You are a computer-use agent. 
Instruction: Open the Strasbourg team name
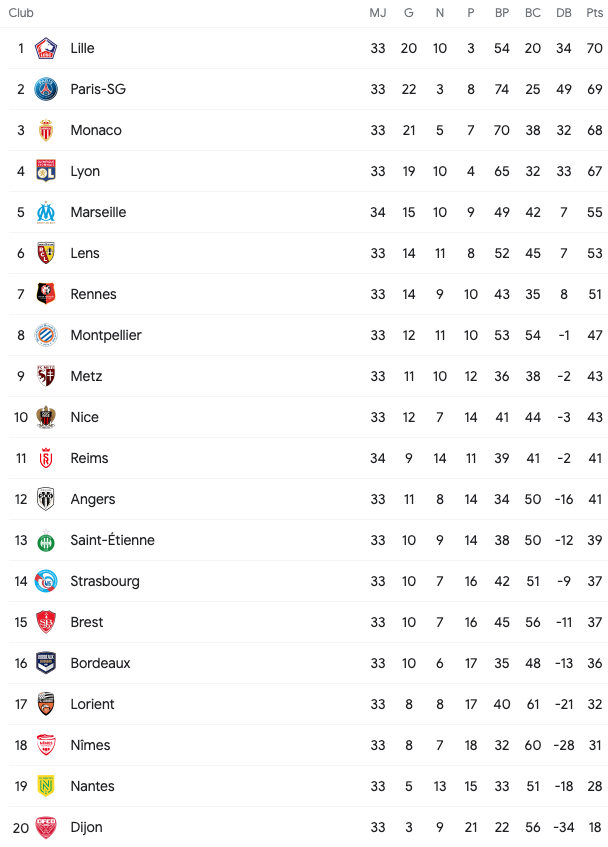pyautogui.click(x=105, y=581)
